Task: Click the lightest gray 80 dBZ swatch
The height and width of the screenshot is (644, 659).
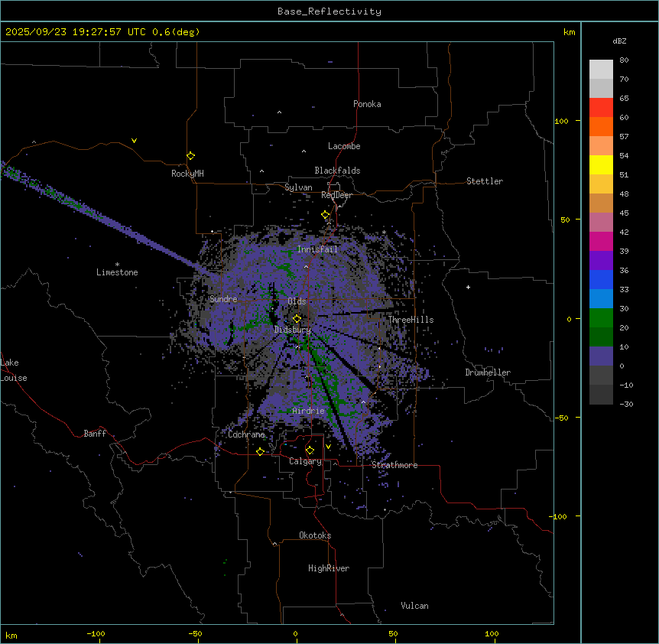Action: (601, 69)
